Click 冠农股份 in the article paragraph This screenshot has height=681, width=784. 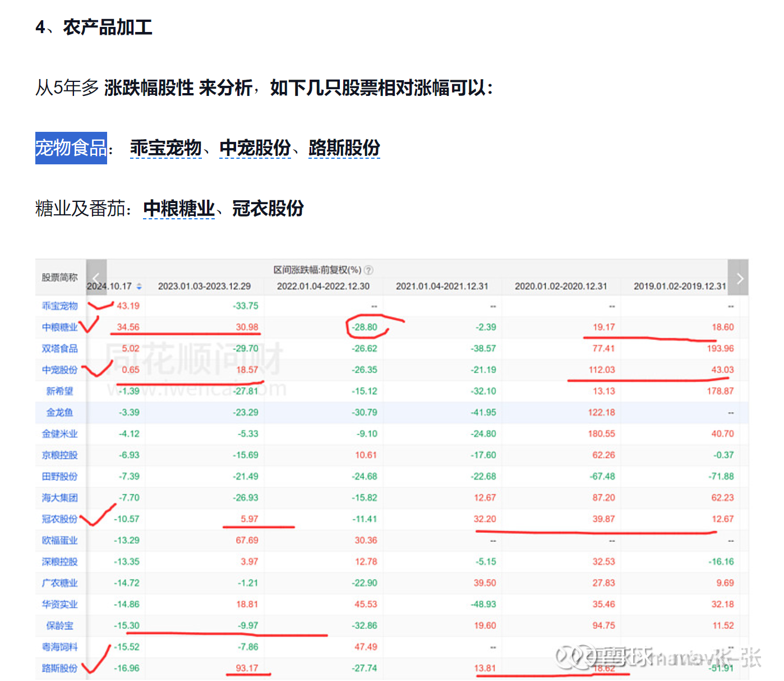[268, 209]
